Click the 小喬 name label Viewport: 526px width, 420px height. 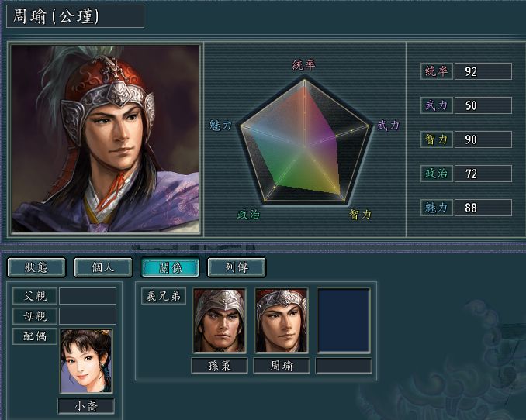click(x=86, y=406)
